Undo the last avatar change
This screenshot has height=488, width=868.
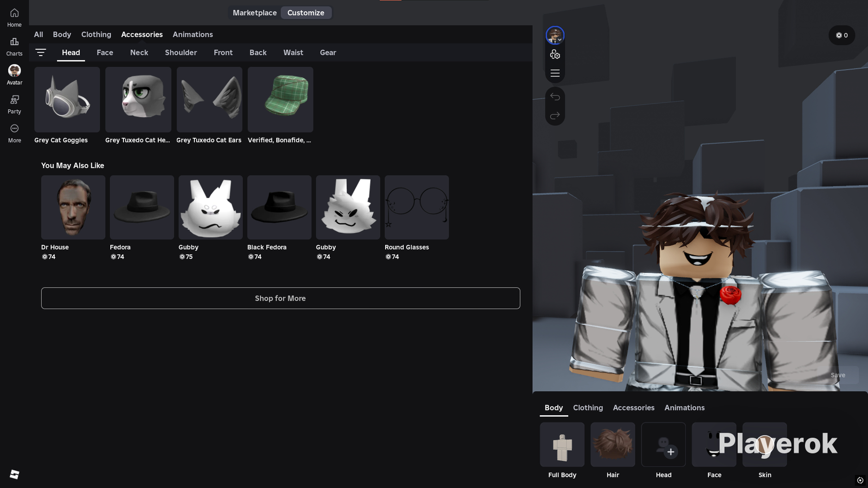[555, 97]
